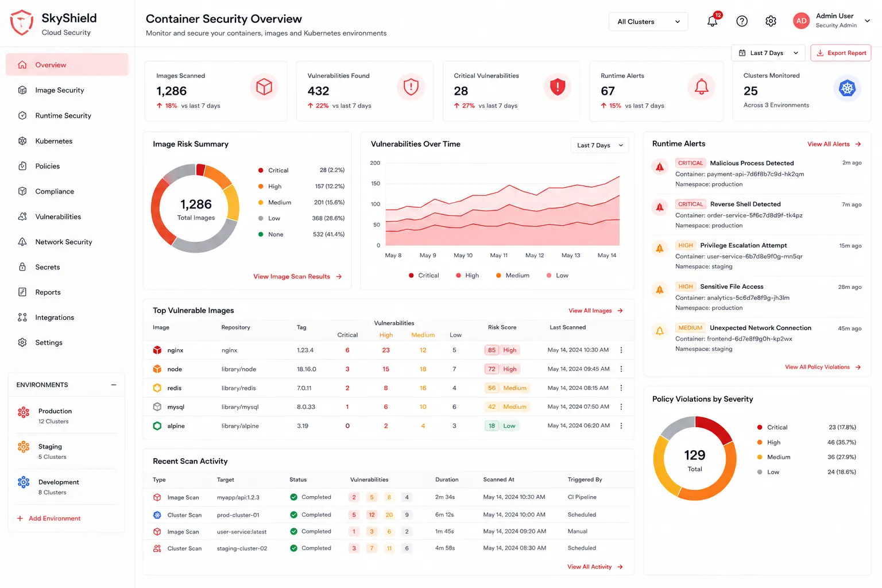Click the Staging environment icon

(x=24, y=447)
